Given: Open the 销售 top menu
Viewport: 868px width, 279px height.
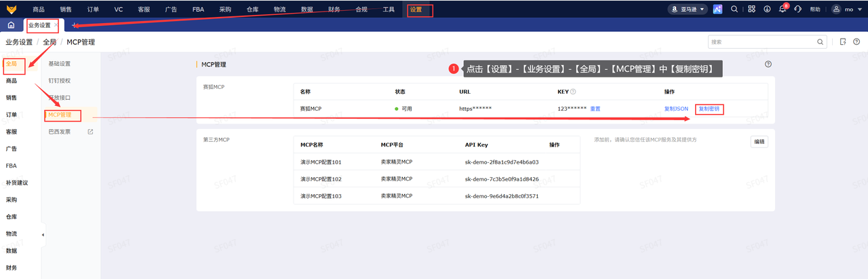Looking at the screenshot, I should (66, 10).
